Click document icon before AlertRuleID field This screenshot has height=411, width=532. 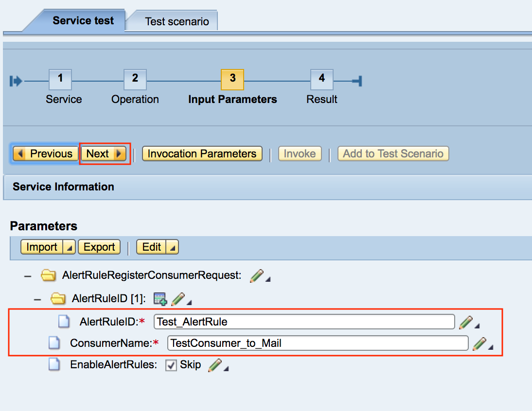click(x=64, y=321)
